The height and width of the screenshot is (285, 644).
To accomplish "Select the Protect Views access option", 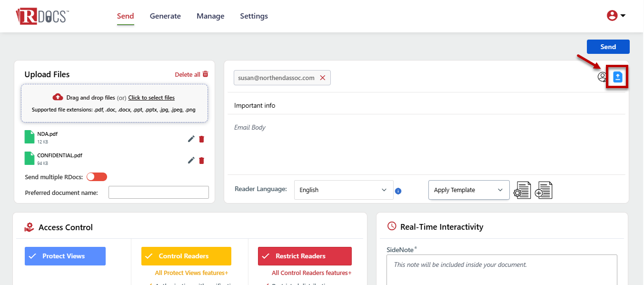I will click(65, 256).
